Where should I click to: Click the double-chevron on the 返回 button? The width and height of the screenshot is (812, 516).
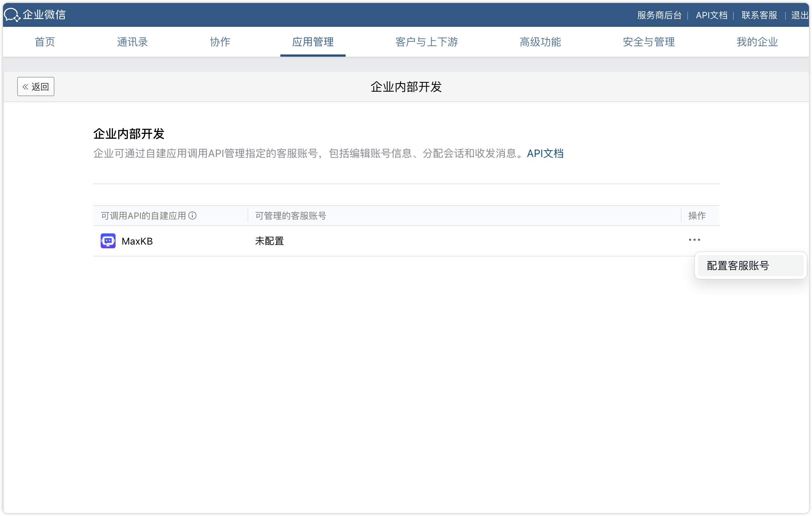point(25,86)
